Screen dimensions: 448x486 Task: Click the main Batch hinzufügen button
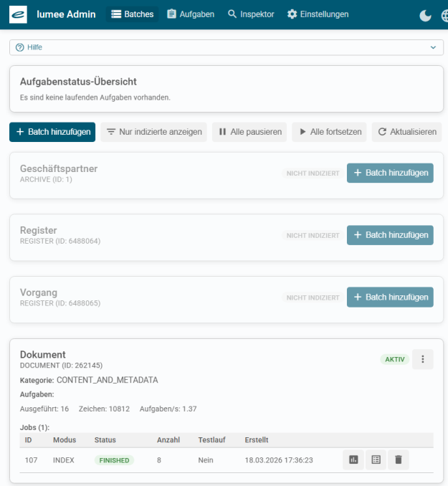coord(52,132)
